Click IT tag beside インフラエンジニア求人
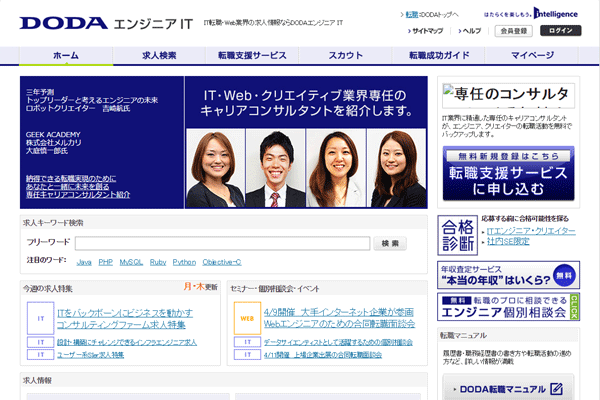The image size is (600, 400). (x=41, y=342)
